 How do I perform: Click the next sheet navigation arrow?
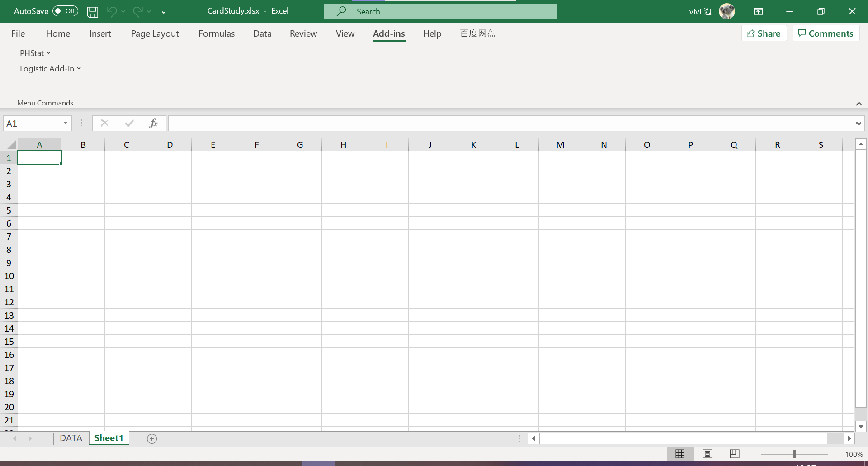click(30, 438)
